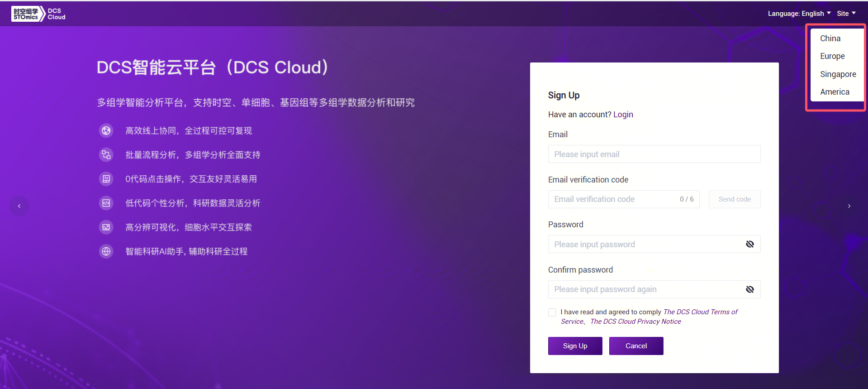Go to previous carousel slide

[19, 206]
